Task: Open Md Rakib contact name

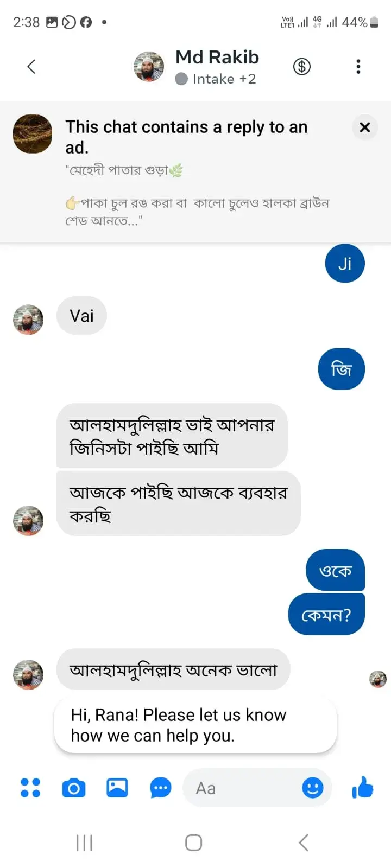Action: tap(217, 57)
